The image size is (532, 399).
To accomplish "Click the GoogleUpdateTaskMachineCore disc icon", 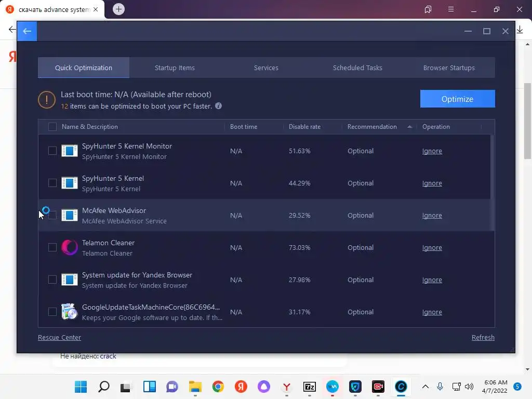I will [70, 312].
